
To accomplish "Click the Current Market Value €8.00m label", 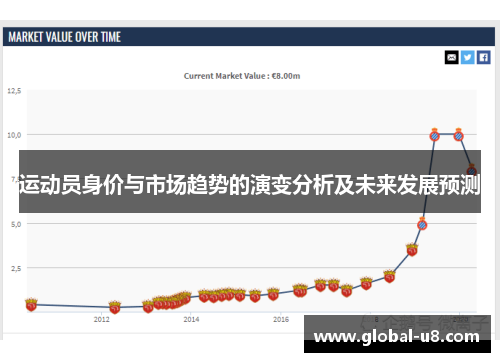I will pos(242,76).
